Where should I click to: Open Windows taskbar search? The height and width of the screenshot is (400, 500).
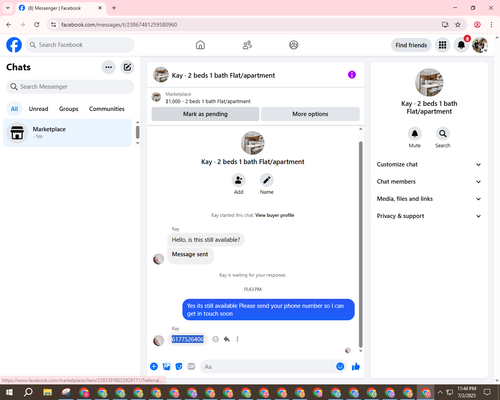28,392
